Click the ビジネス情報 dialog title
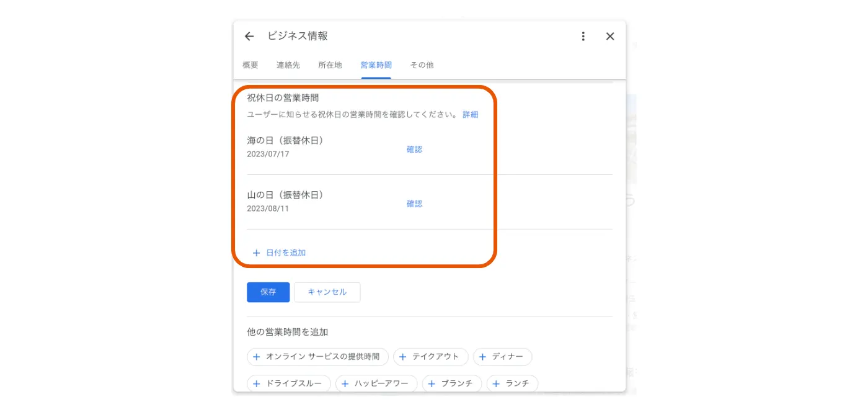This screenshot has height=412, width=868. (298, 36)
